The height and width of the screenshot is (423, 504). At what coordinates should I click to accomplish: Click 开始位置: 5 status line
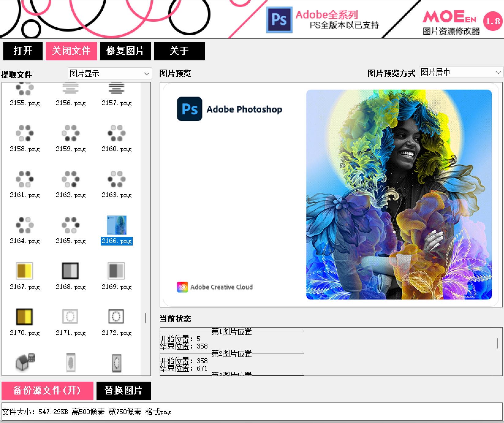pos(180,339)
